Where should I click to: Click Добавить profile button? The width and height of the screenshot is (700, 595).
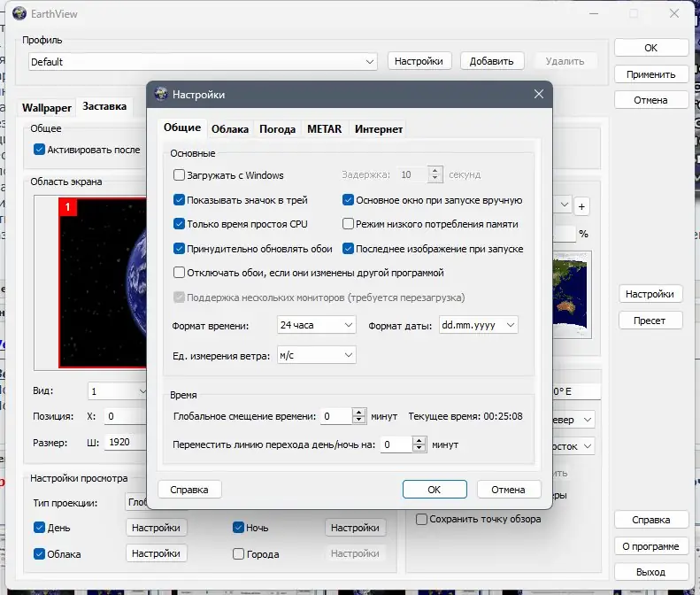point(491,61)
